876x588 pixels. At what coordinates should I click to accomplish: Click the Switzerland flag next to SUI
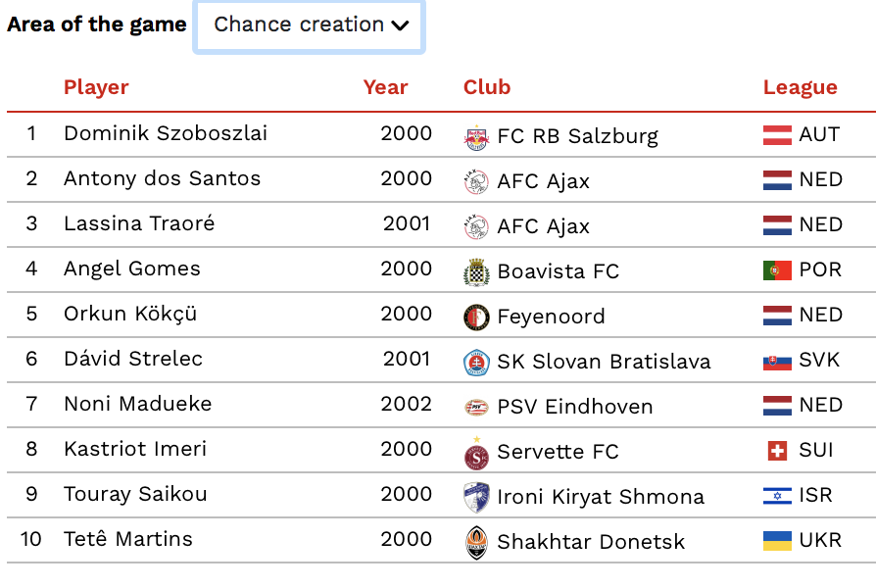[x=777, y=451]
